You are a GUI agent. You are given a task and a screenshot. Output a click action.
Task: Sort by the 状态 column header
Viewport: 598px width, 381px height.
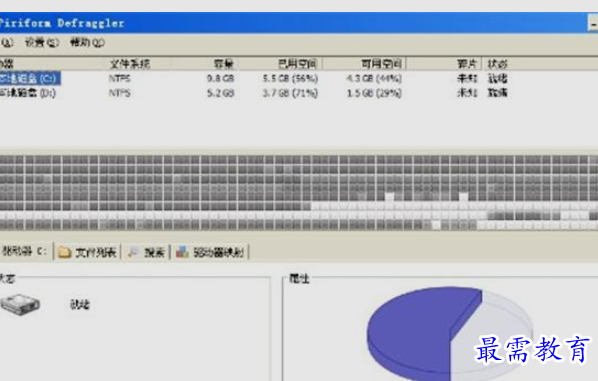[x=498, y=64]
